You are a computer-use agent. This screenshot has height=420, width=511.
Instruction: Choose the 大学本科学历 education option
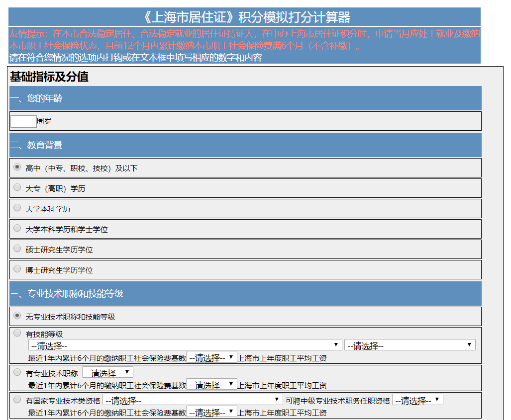click(x=17, y=208)
